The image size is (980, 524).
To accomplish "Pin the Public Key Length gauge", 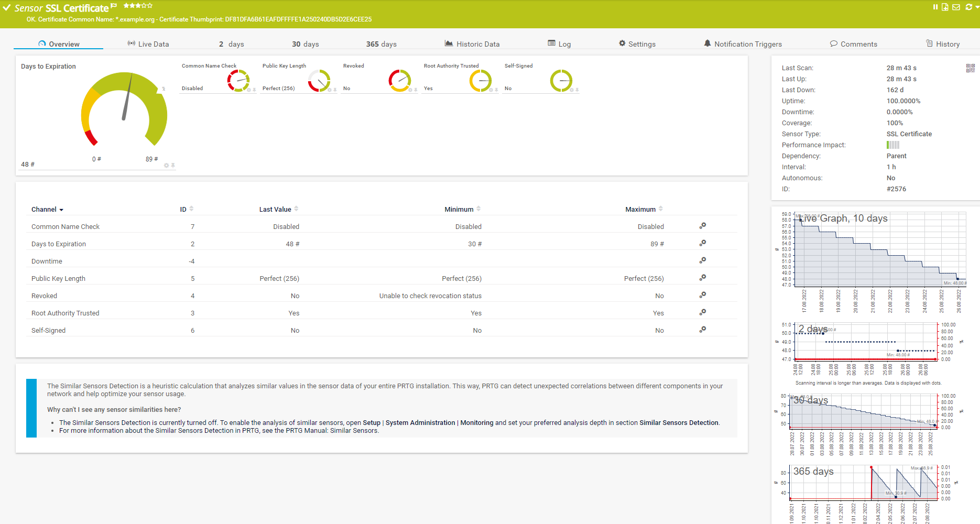I will (x=335, y=90).
